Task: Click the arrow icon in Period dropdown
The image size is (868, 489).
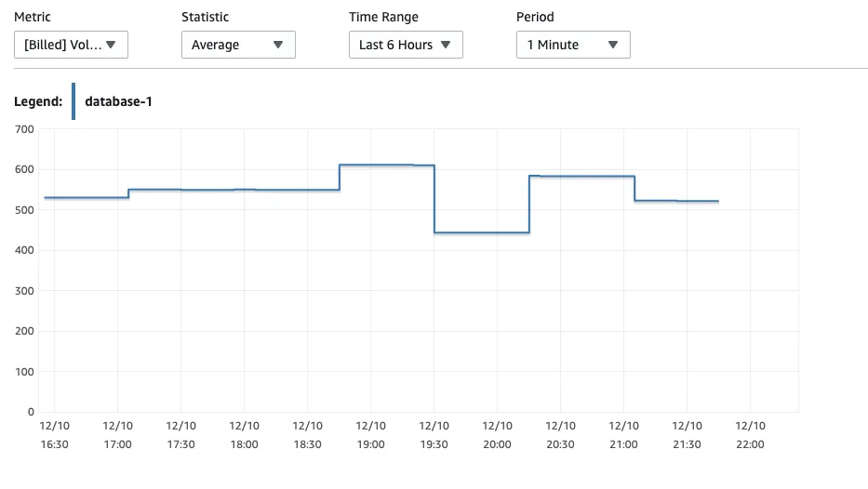Action: [613, 45]
